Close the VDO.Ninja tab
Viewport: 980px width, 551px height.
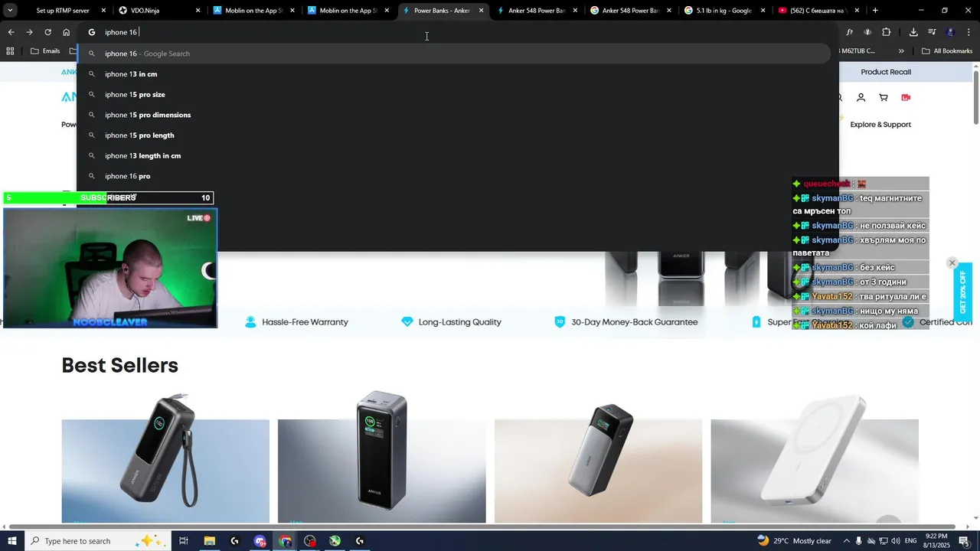[198, 11]
